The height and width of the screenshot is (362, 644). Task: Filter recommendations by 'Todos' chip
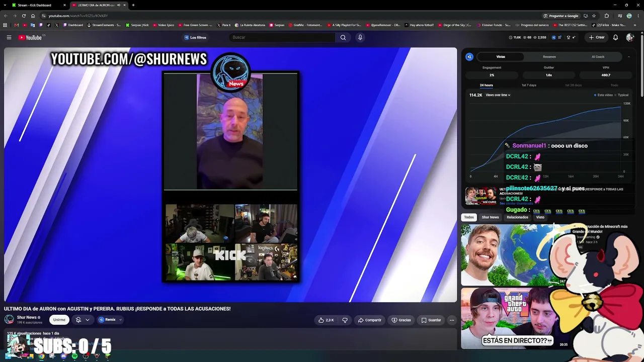[469, 217]
